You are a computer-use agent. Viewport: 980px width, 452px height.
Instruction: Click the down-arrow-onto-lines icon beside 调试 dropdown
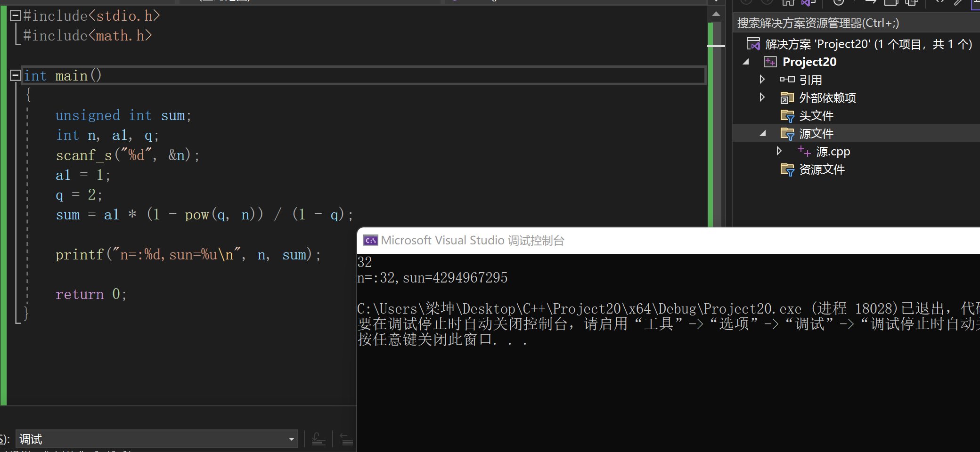[318, 439]
